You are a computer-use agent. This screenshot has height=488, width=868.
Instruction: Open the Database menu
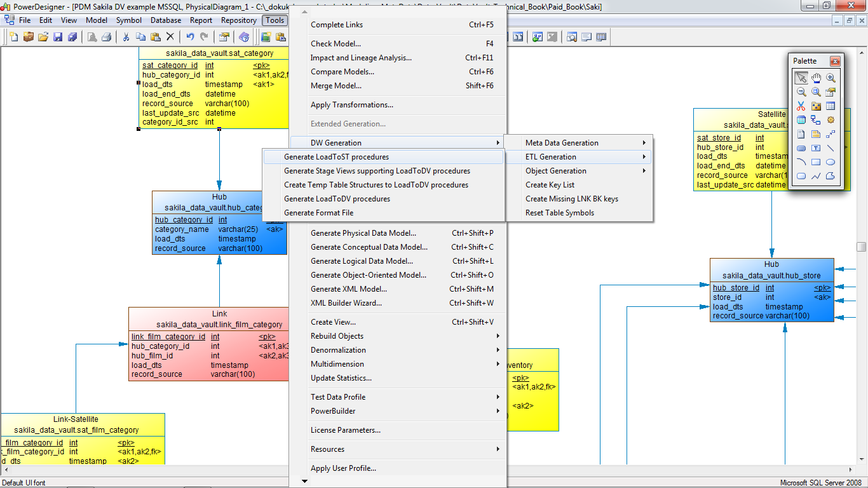pos(166,20)
